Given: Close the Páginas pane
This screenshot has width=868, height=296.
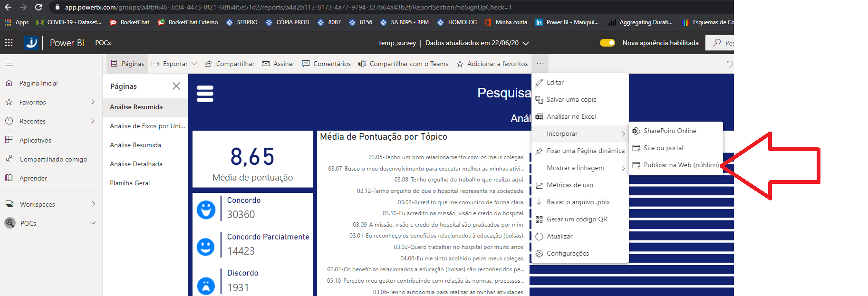Looking at the screenshot, I should (x=176, y=86).
